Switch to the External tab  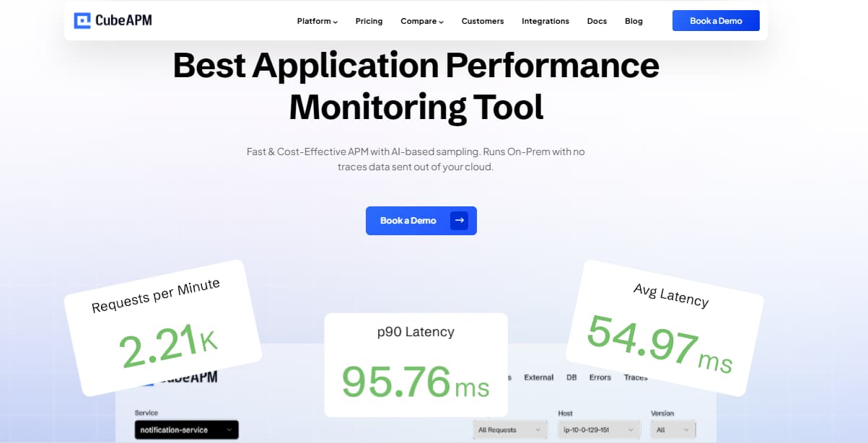click(x=538, y=377)
